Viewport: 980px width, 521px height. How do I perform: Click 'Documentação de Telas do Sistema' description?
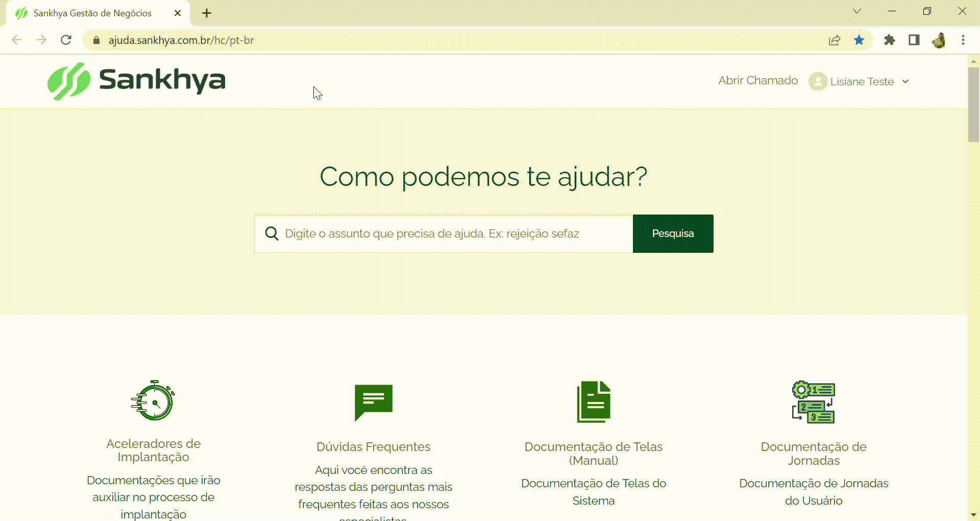[594, 492]
